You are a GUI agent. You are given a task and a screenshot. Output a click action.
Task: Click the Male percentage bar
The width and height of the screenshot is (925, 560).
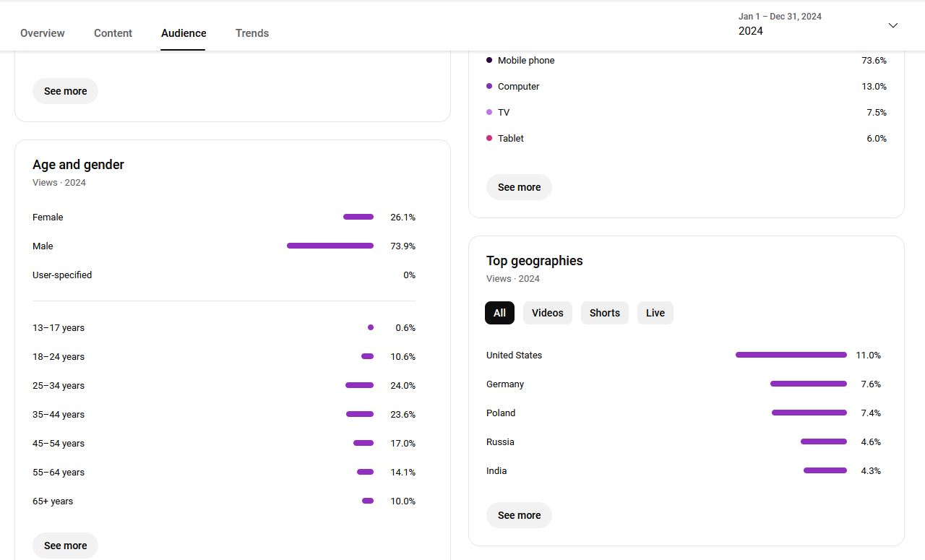[x=330, y=246]
